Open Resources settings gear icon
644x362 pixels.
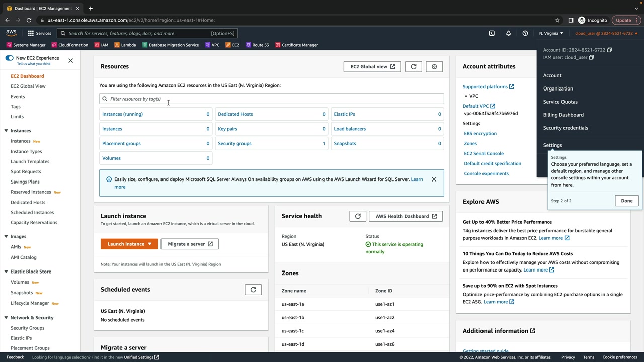(434, 66)
